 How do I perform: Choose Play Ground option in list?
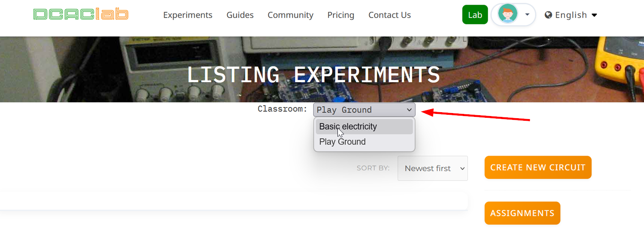pyautogui.click(x=365, y=142)
